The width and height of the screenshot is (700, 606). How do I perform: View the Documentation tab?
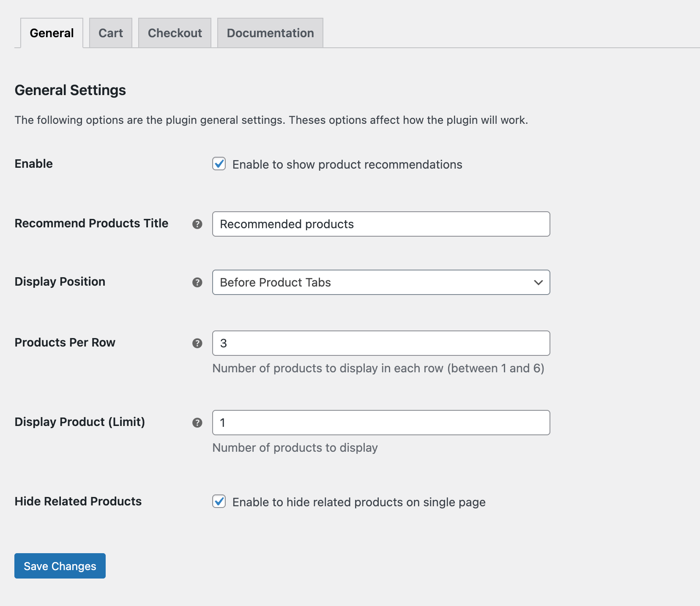coord(270,33)
